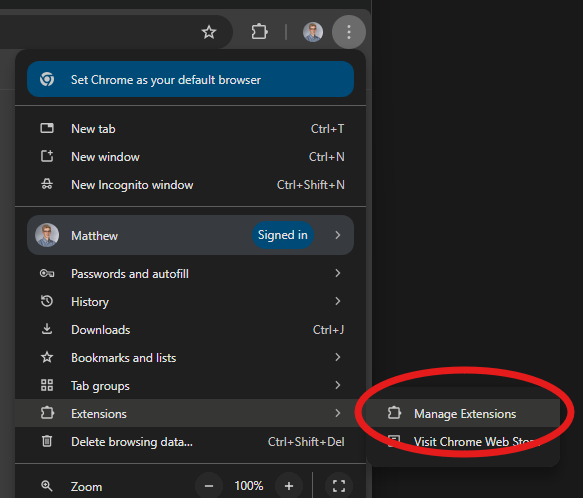Open Downloads
The width and height of the screenshot is (583, 498).
pyautogui.click(x=190, y=330)
